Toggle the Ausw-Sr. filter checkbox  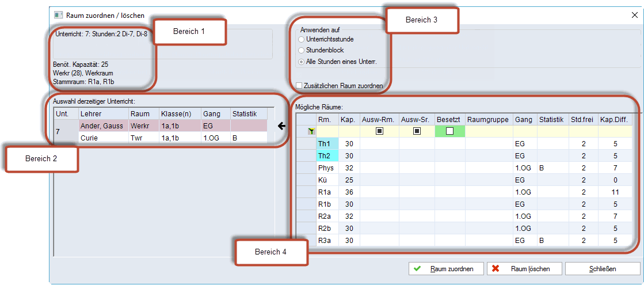(x=417, y=131)
